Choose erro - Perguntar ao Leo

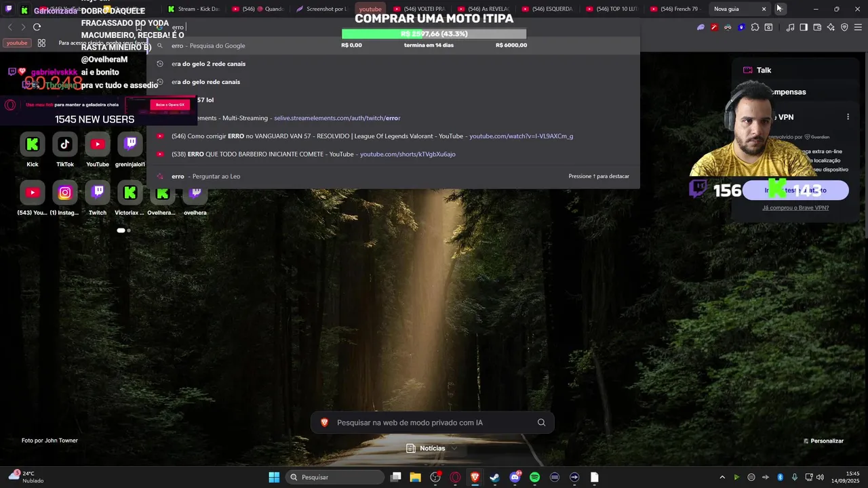pyautogui.click(x=393, y=176)
